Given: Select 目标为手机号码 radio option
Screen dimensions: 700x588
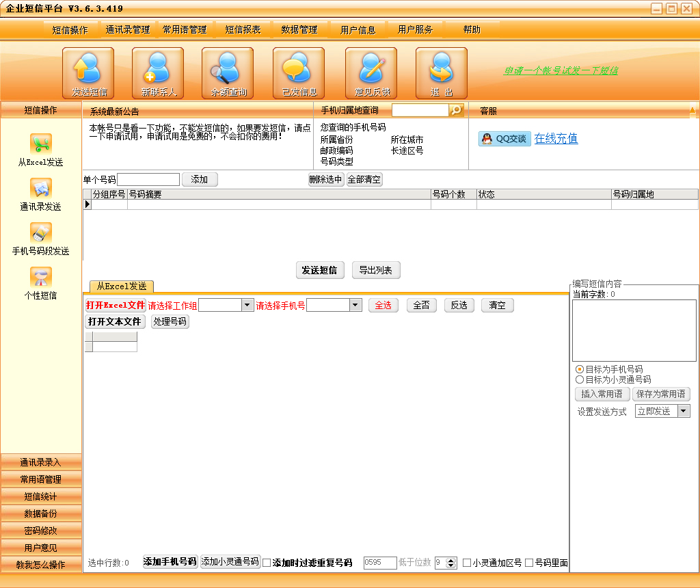Looking at the screenshot, I should coord(609,369).
